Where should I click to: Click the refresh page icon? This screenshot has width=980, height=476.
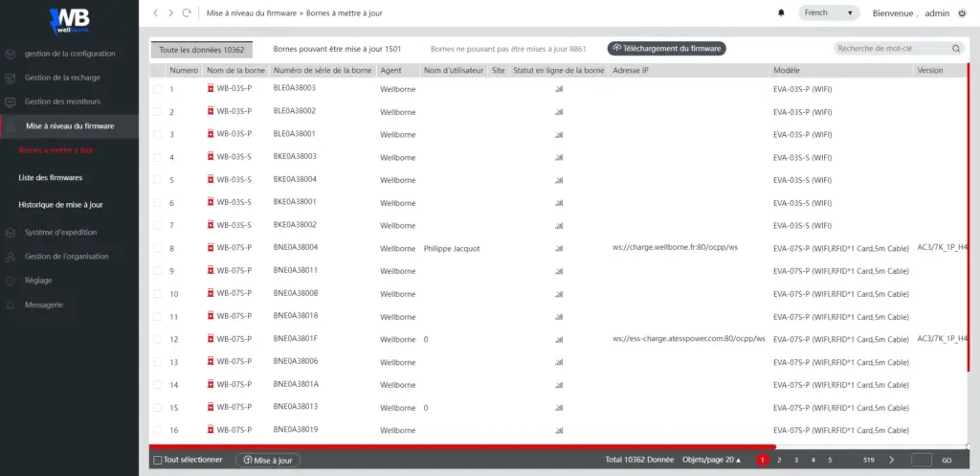pos(187,13)
